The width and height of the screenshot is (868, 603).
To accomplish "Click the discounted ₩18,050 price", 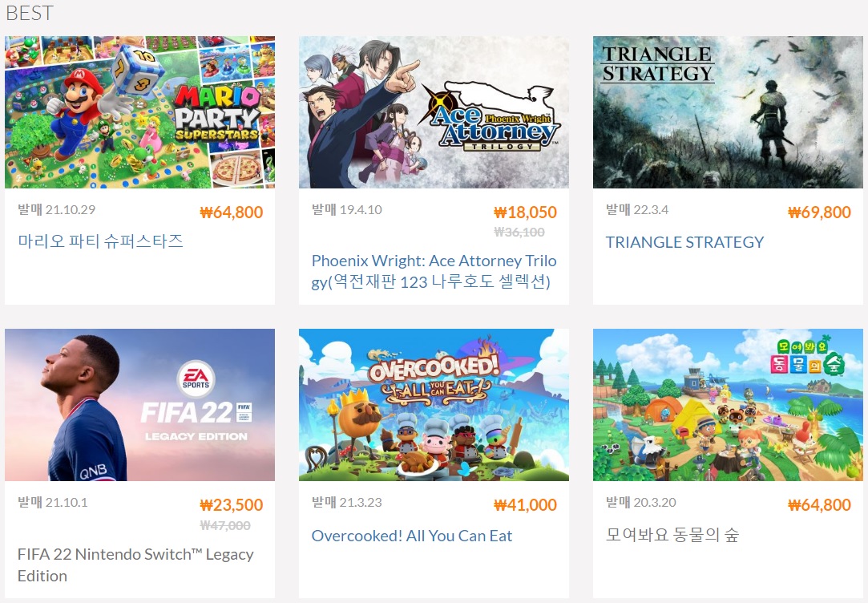I will 525,212.
